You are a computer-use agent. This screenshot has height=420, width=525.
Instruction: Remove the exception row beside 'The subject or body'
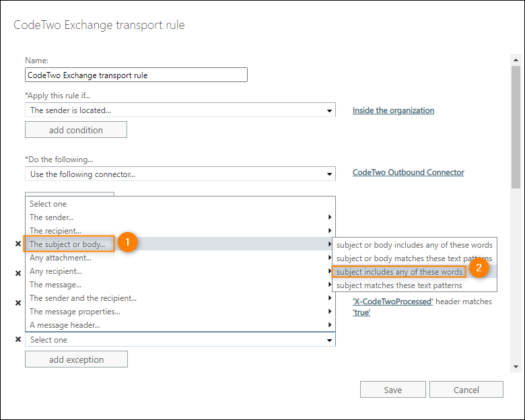(18, 244)
